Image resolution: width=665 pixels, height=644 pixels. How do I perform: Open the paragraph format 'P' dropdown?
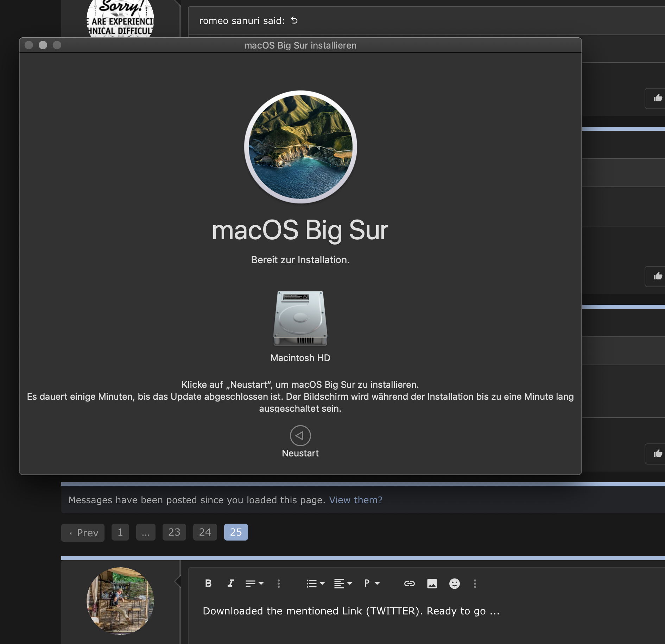372,583
